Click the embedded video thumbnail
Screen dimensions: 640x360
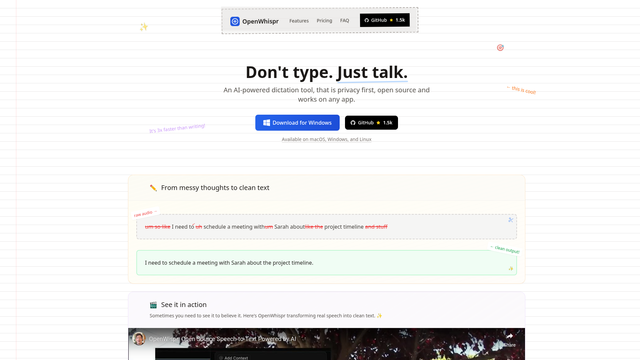click(x=327, y=344)
